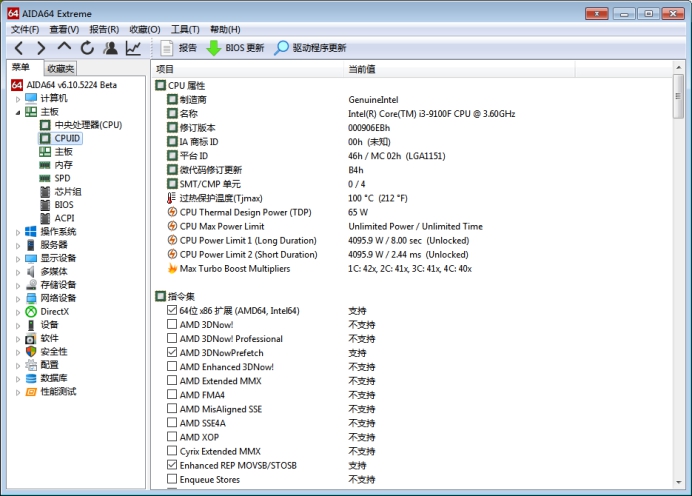The width and height of the screenshot is (692, 496).
Task: Open the graph chart toolbar icon
Action: [133, 48]
